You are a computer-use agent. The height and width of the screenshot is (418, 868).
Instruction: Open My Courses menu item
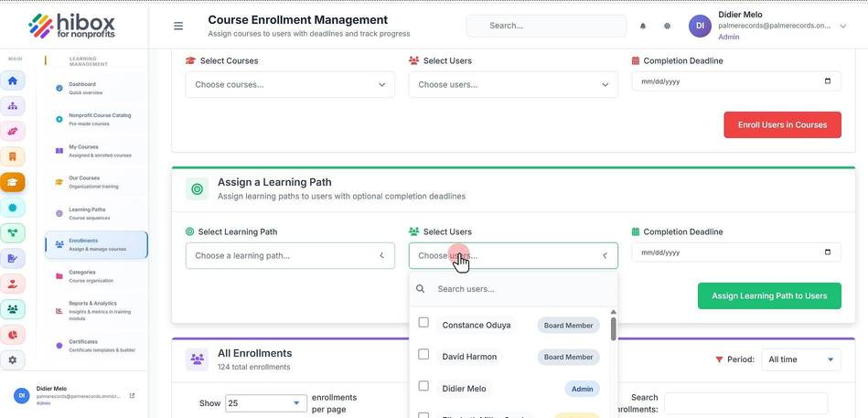(x=96, y=151)
